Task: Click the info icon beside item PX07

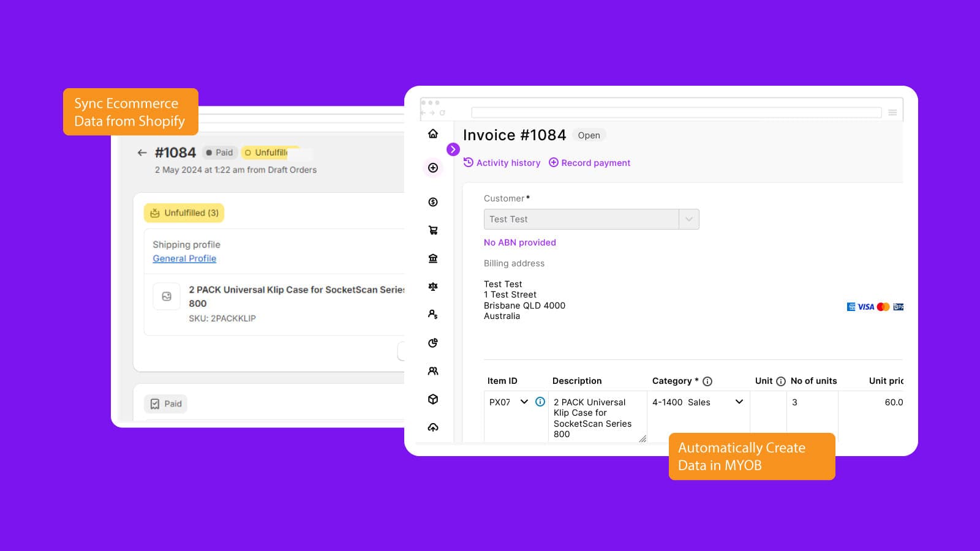Action: click(540, 402)
